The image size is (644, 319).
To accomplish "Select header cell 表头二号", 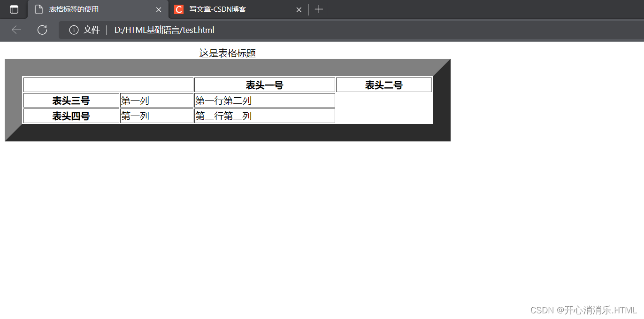I will point(384,85).
